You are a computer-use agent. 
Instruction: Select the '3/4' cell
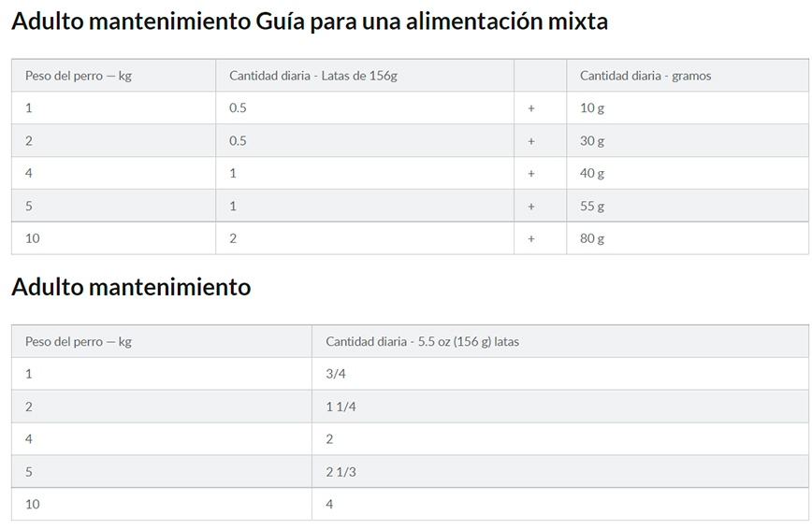[x=560, y=374]
